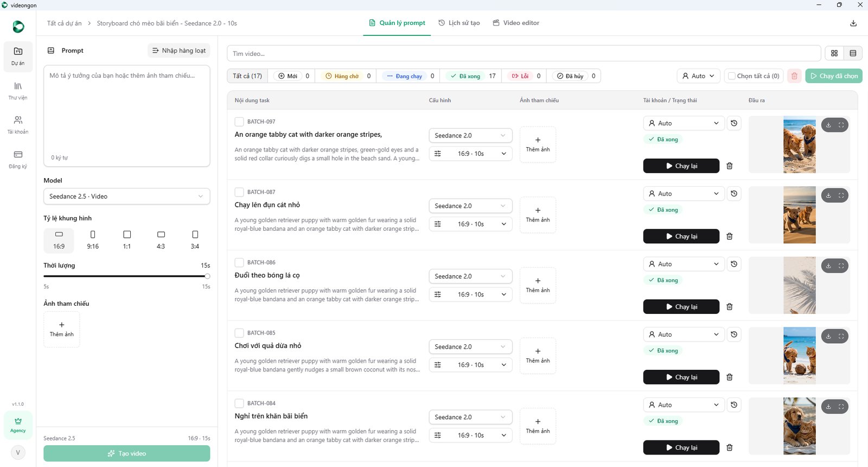Download BATCH-087 output video
The width and height of the screenshot is (868, 467).
(828, 195)
